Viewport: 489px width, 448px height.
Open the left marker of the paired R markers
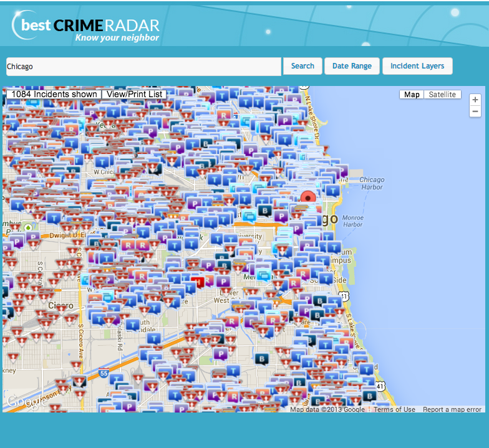(x=128, y=245)
